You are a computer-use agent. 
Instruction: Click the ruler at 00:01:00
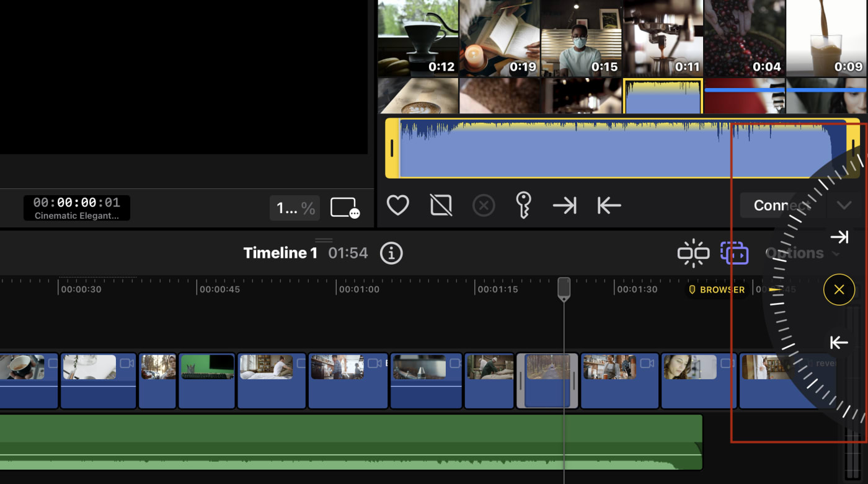(x=359, y=289)
